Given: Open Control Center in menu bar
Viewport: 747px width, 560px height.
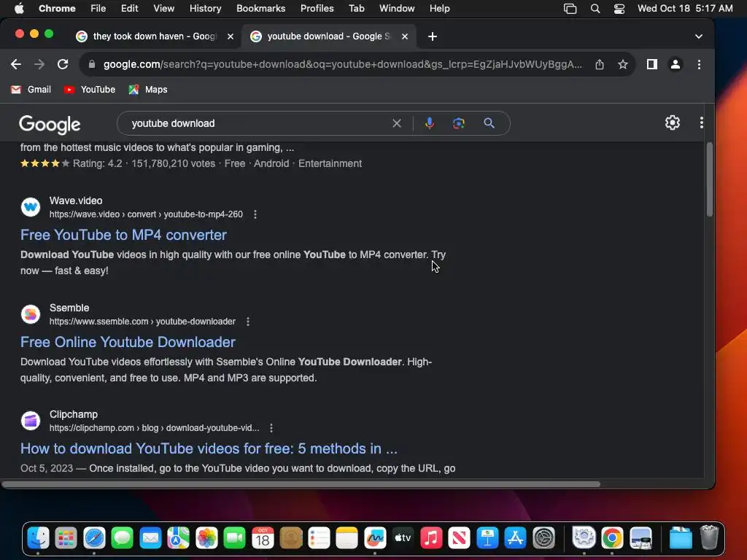Looking at the screenshot, I should coord(619,9).
